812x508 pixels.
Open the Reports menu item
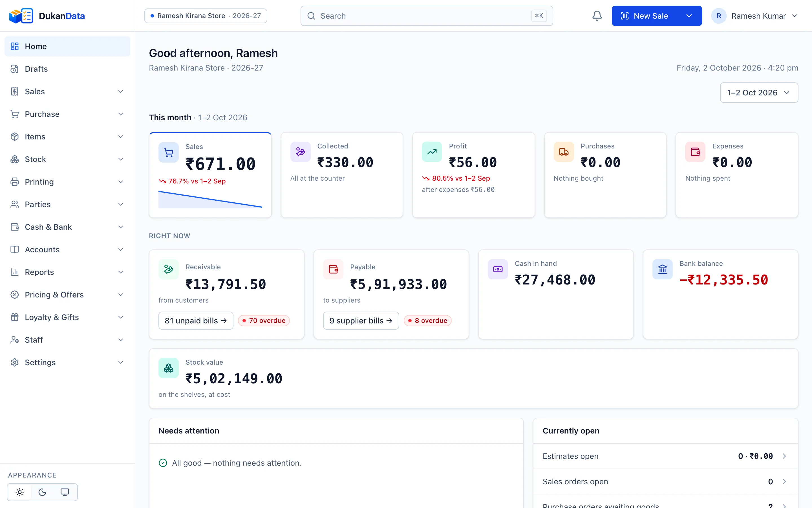click(67, 272)
